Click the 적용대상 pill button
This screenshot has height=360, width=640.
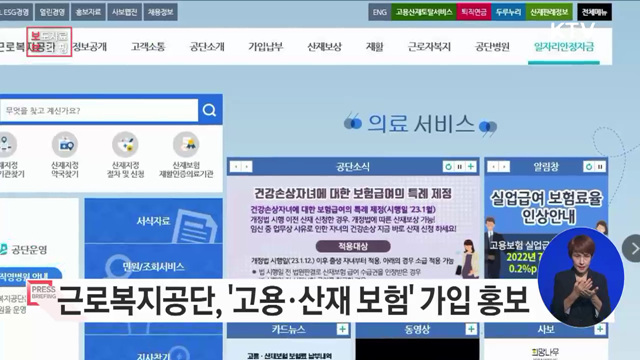coord(353,247)
